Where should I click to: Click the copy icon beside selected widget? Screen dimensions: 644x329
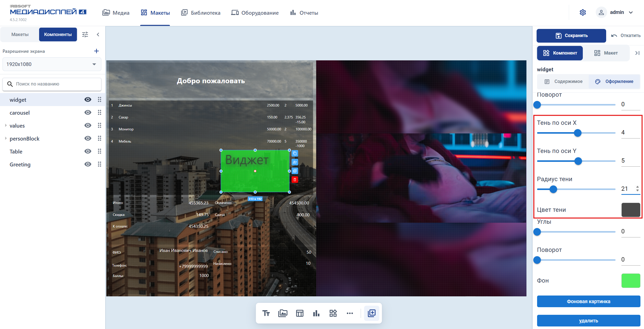point(295,153)
